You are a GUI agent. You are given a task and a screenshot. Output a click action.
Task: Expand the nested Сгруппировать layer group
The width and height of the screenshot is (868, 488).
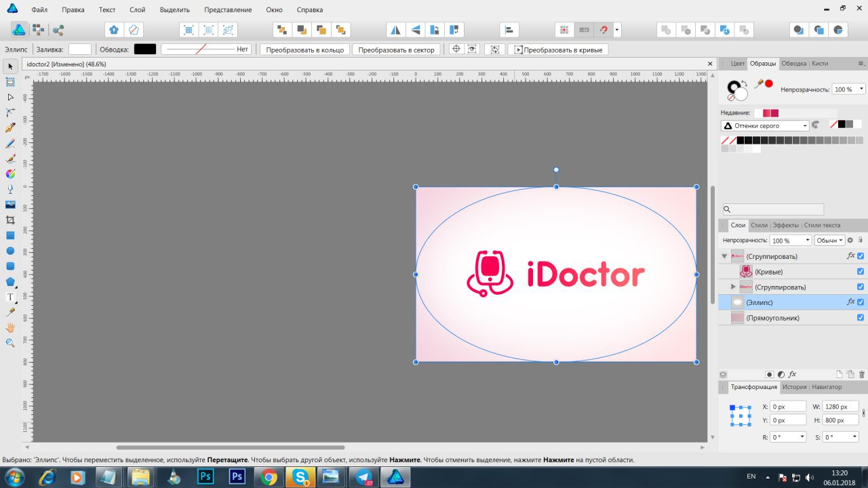click(733, 287)
